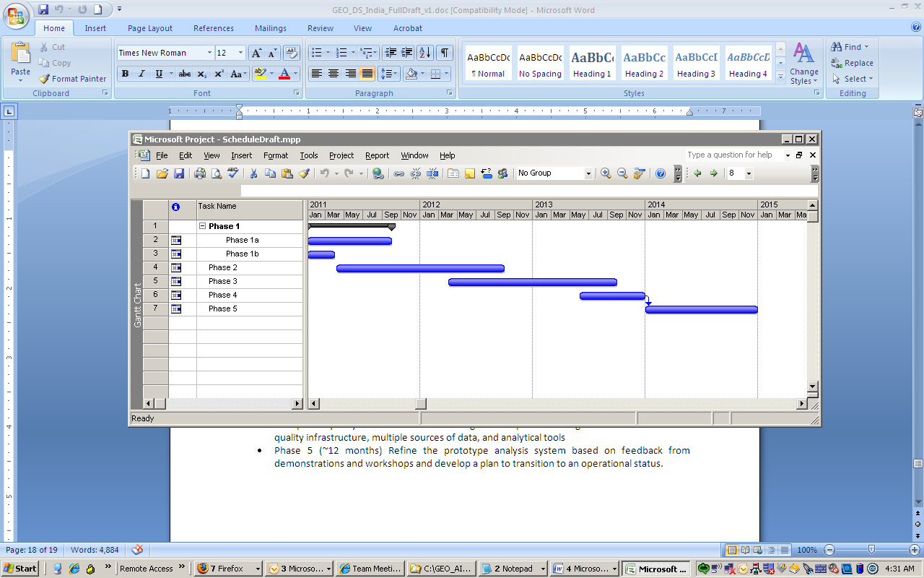Toggle Show/Hide paragraph marks
This screenshot has width=924, height=578.
[x=445, y=53]
